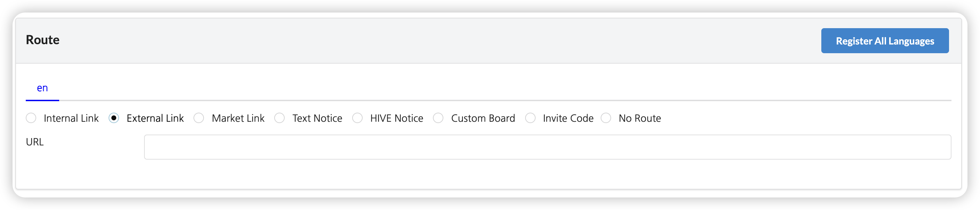Click the Register All Languages button
The width and height of the screenshot is (980, 210).
point(885,41)
